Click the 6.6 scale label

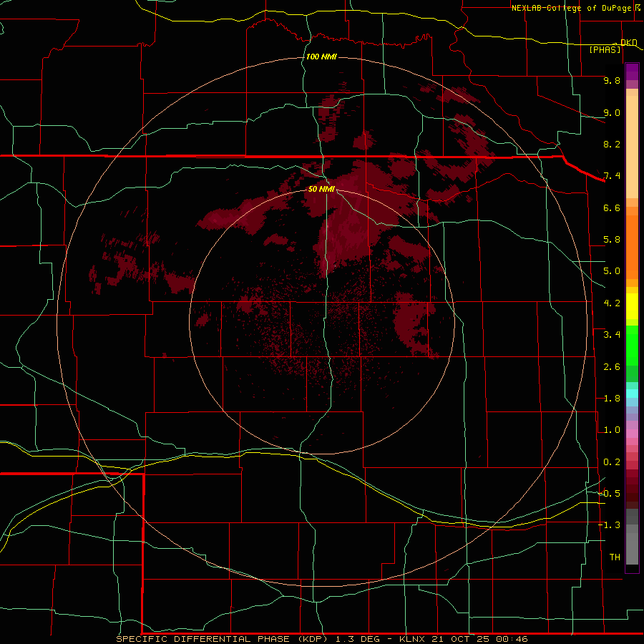point(612,208)
